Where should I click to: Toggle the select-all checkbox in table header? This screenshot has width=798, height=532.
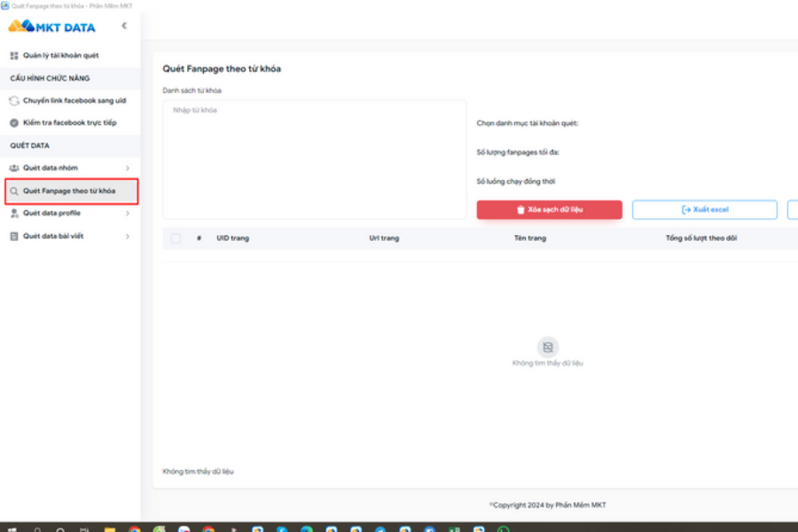(x=176, y=239)
